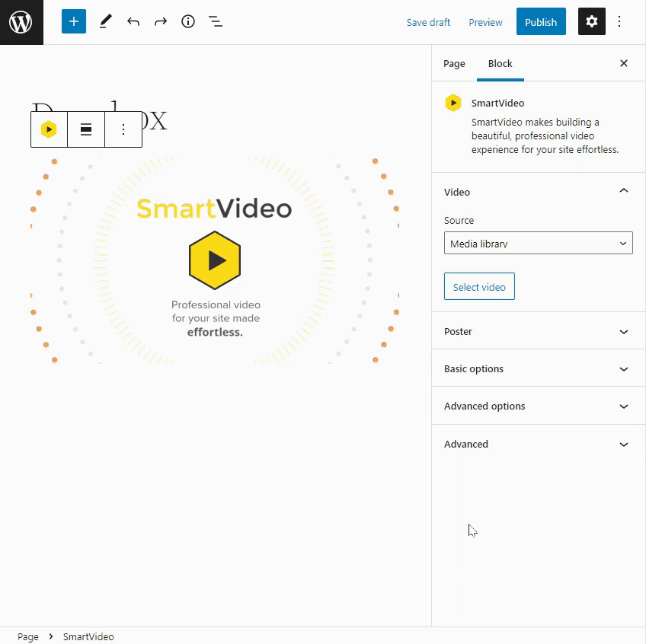This screenshot has width=646, height=644.
Task: Preview the page
Action: [485, 22]
